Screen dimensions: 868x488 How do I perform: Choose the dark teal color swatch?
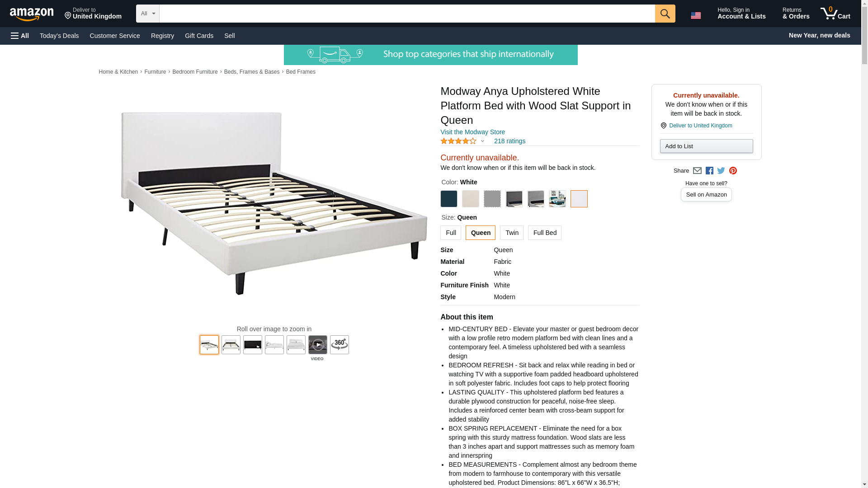[448, 199]
